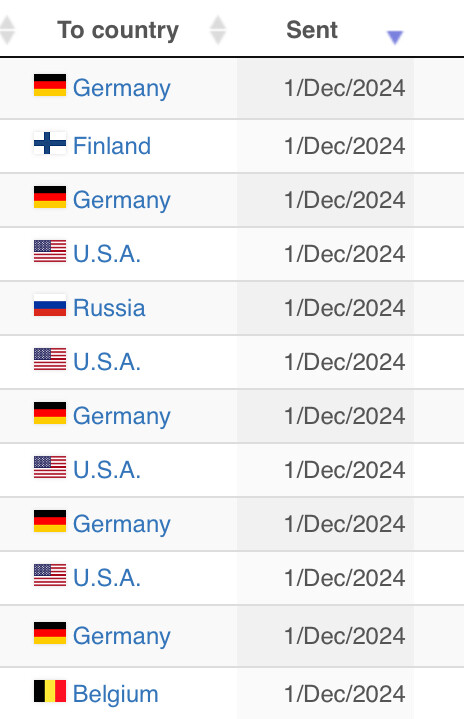
Task: Click the Belgium flag icon
Action: coord(50,691)
